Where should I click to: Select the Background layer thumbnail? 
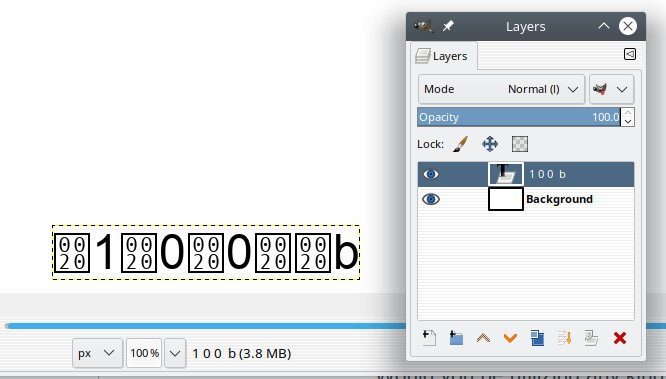(505, 199)
